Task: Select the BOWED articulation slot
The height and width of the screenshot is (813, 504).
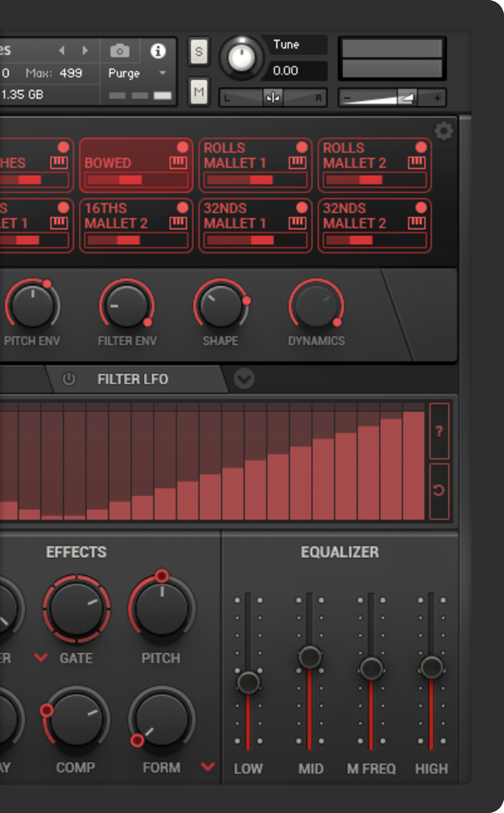Action: 136,165
